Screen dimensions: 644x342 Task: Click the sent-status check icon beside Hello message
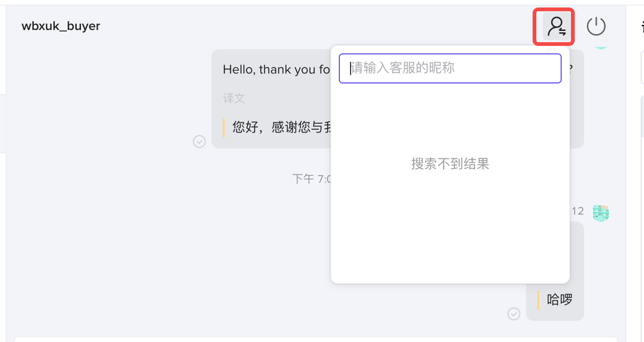199,142
